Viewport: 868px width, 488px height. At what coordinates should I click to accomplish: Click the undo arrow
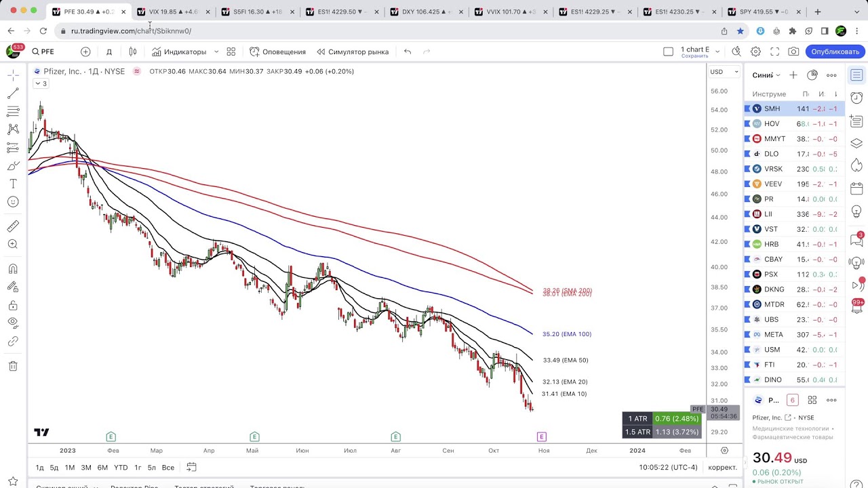[408, 52]
